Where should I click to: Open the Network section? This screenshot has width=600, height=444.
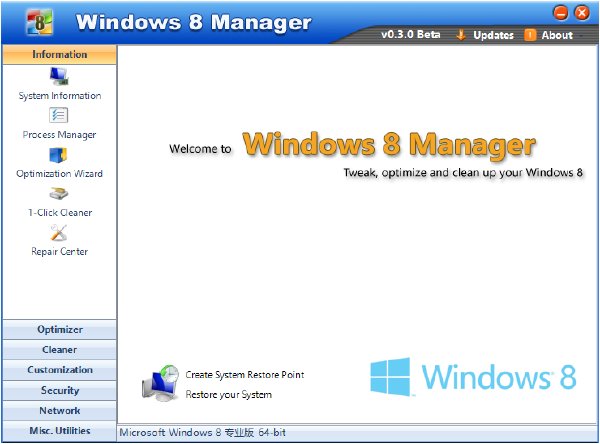[x=60, y=410]
